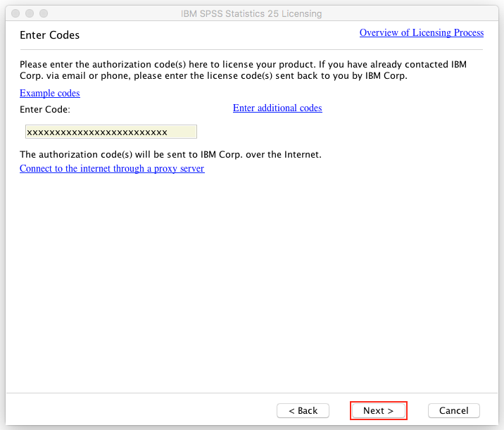Click the Enter additional codes link
This screenshot has height=430, width=504.
pos(277,108)
